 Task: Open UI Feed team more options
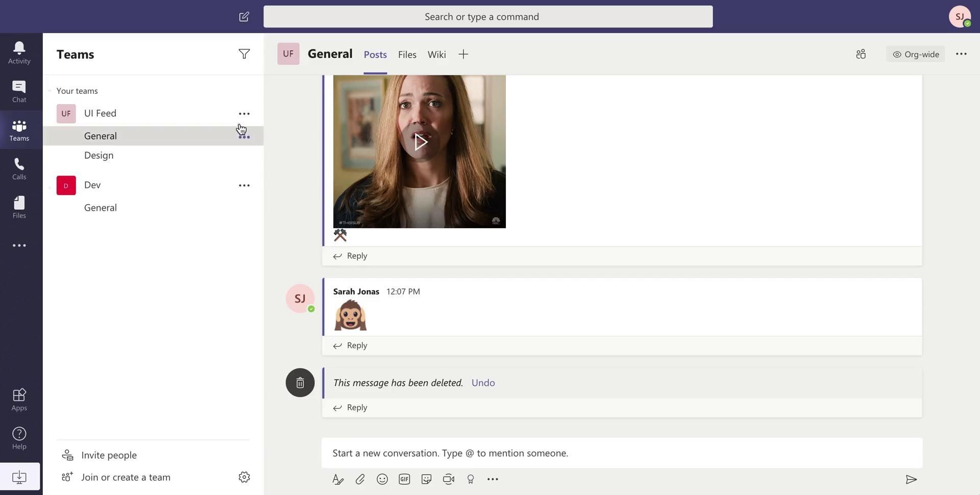click(244, 114)
